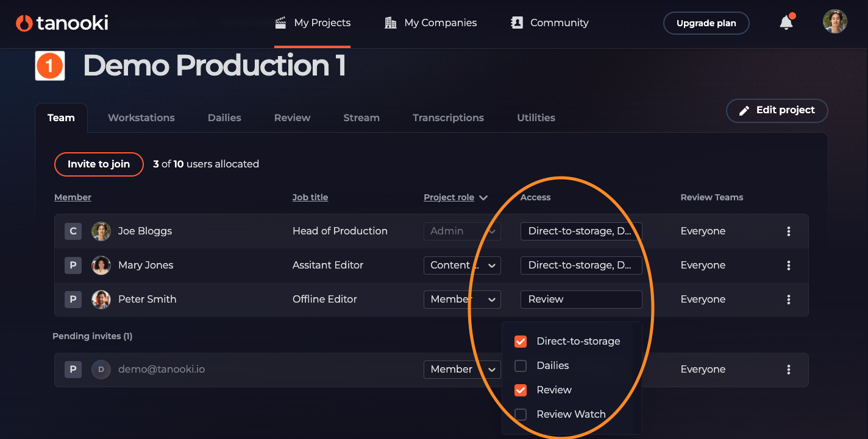Switch to the Workstations tab
Image resolution: width=868 pixels, height=439 pixels.
(x=141, y=118)
